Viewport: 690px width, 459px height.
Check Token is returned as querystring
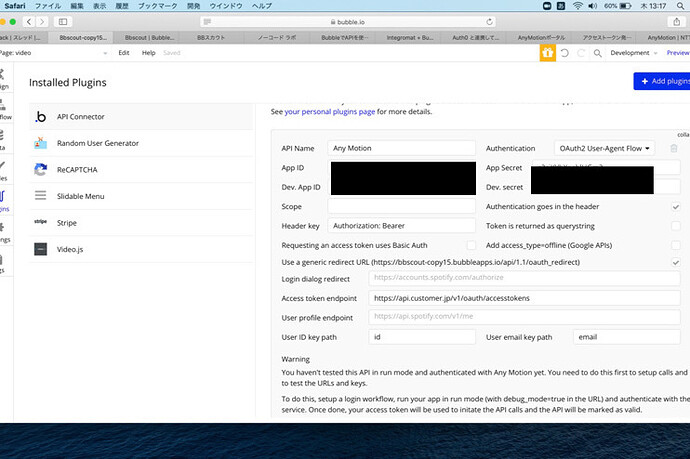(675, 226)
